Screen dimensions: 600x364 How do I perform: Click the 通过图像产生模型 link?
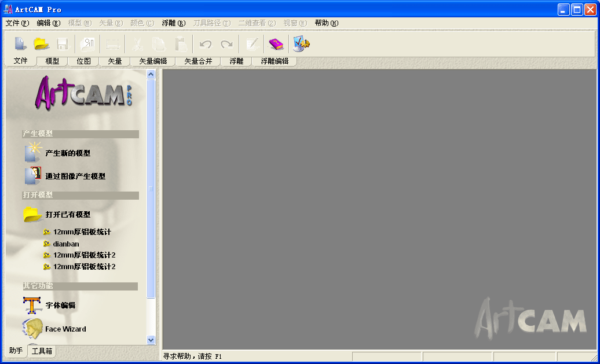click(x=75, y=177)
